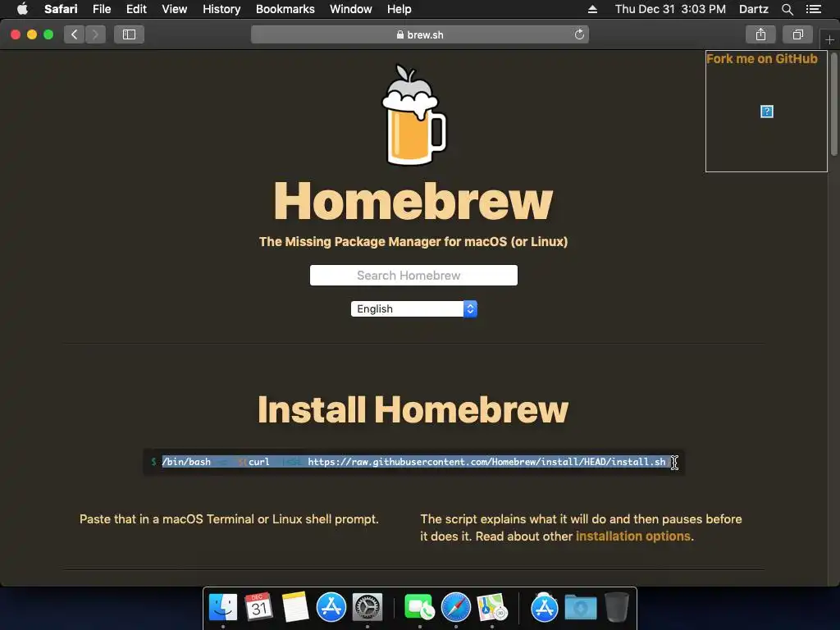Click the broken image icon in GitHub box
The width and height of the screenshot is (840, 630).
(767, 112)
